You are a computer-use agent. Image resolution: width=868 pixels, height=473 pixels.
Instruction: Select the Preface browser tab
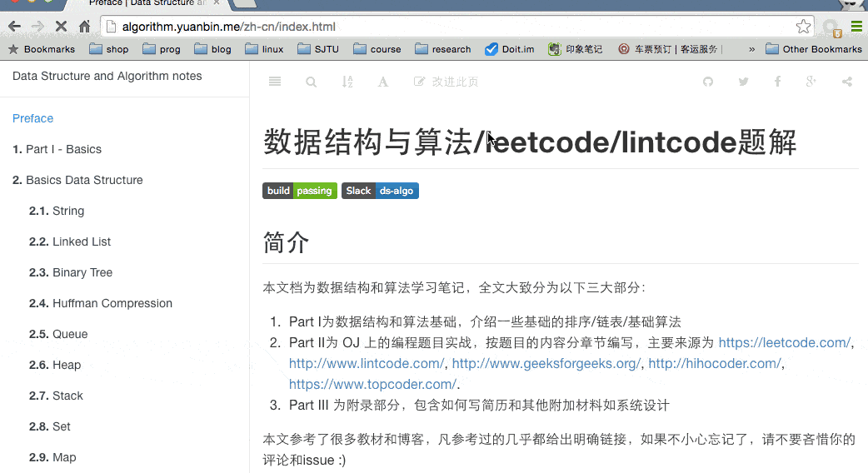(147, 3)
